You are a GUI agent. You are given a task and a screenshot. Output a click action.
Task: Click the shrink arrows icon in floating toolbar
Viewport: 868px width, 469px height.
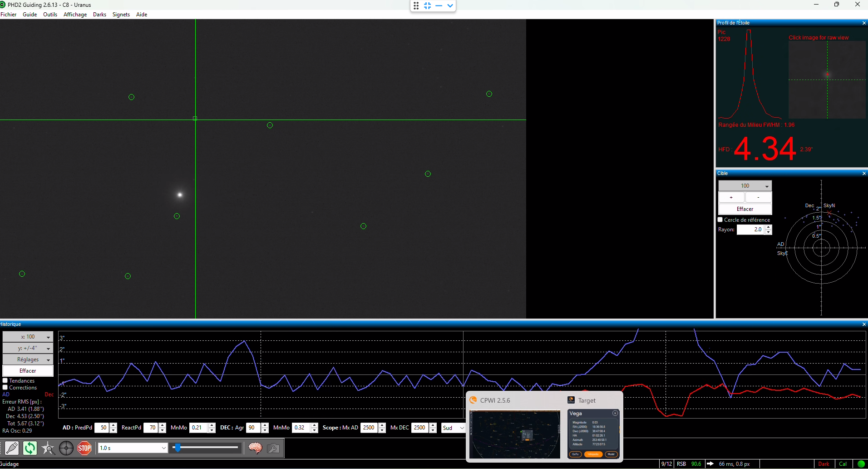428,5
